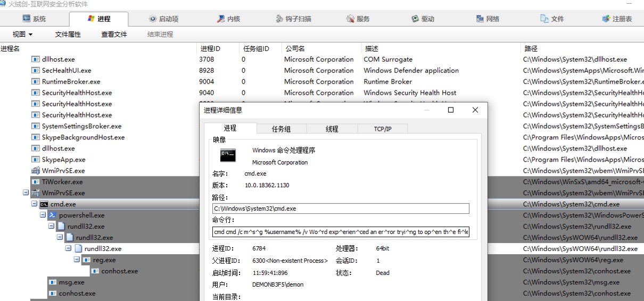The width and height of the screenshot is (644, 301).
Task: Click the TiWorker.exe process icon
Action: [x=36, y=182]
